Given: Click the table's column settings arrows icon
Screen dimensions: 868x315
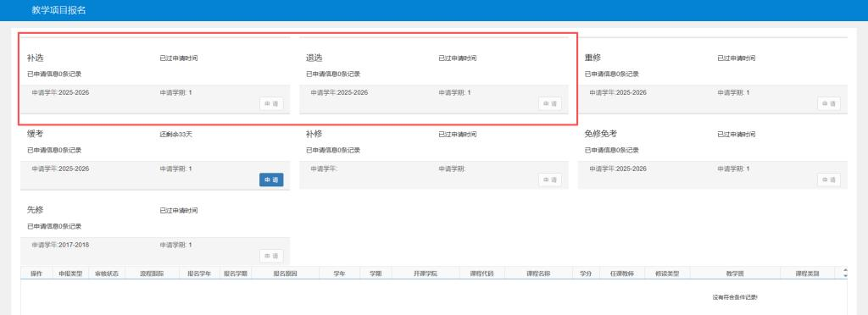Looking at the screenshot, I should 845,273.
